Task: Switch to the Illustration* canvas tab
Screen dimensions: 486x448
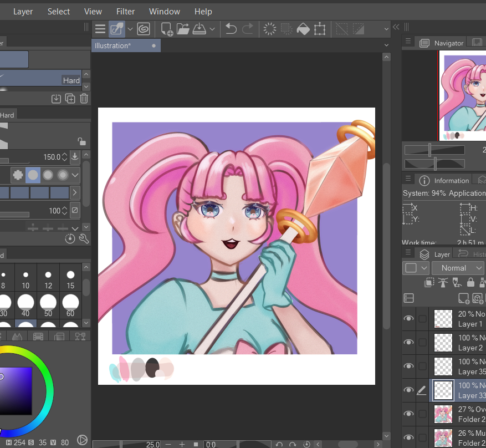Action: pos(113,45)
